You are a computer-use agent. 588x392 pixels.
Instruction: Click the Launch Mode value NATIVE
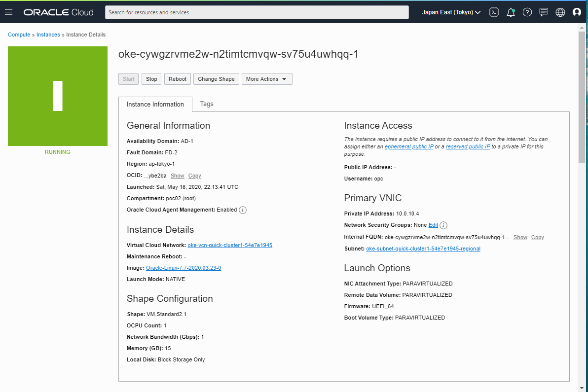175,279
